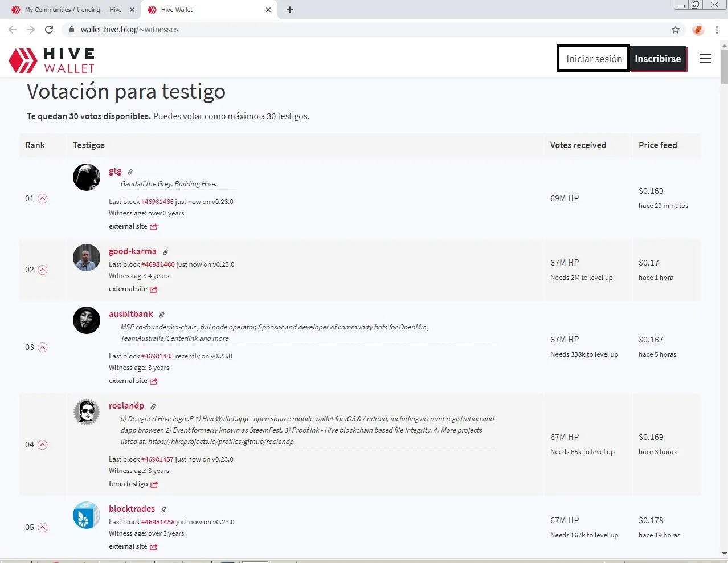Open block #46981435 link
Image resolution: width=728 pixels, height=563 pixels.
pos(157,356)
